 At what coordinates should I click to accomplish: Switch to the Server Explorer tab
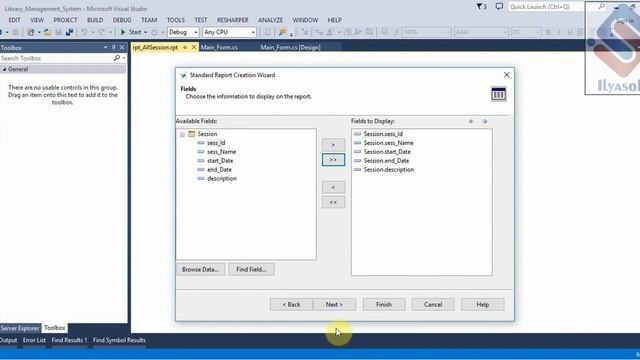[x=20, y=328]
